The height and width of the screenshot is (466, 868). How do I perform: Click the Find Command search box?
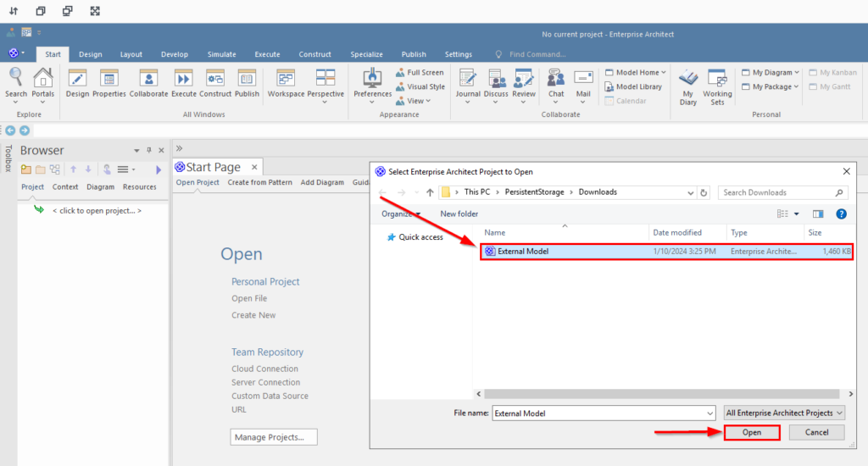pyautogui.click(x=537, y=54)
